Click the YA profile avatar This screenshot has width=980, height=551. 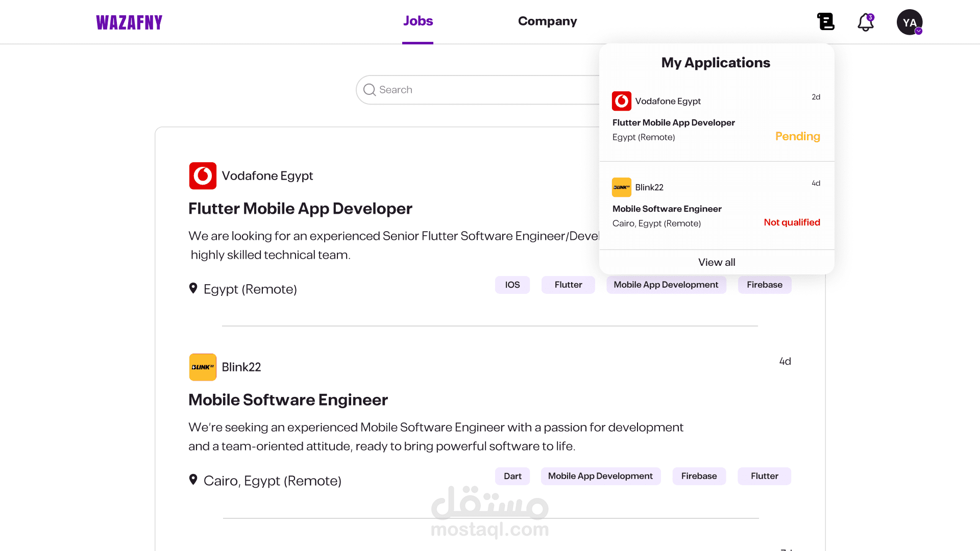(x=909, y=22)
